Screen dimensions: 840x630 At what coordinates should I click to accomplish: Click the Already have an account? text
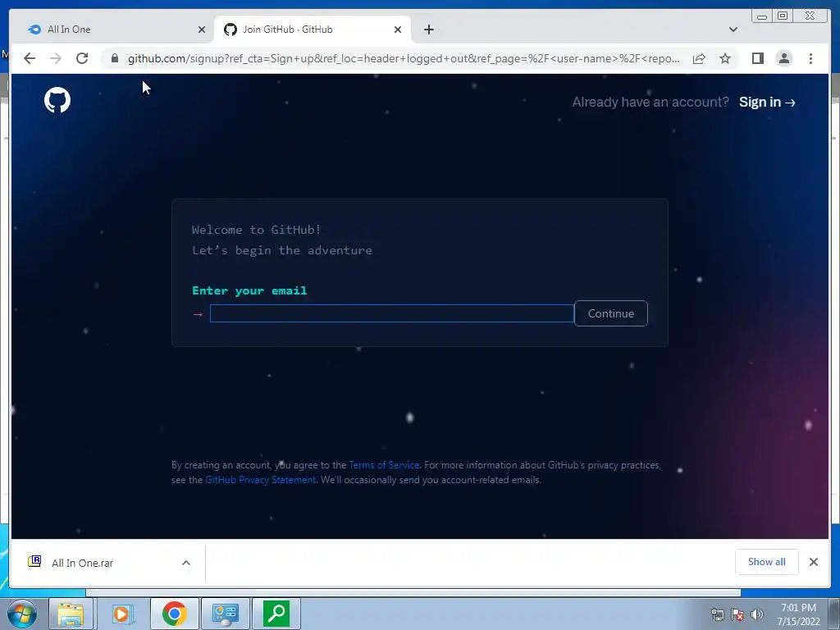651,102
